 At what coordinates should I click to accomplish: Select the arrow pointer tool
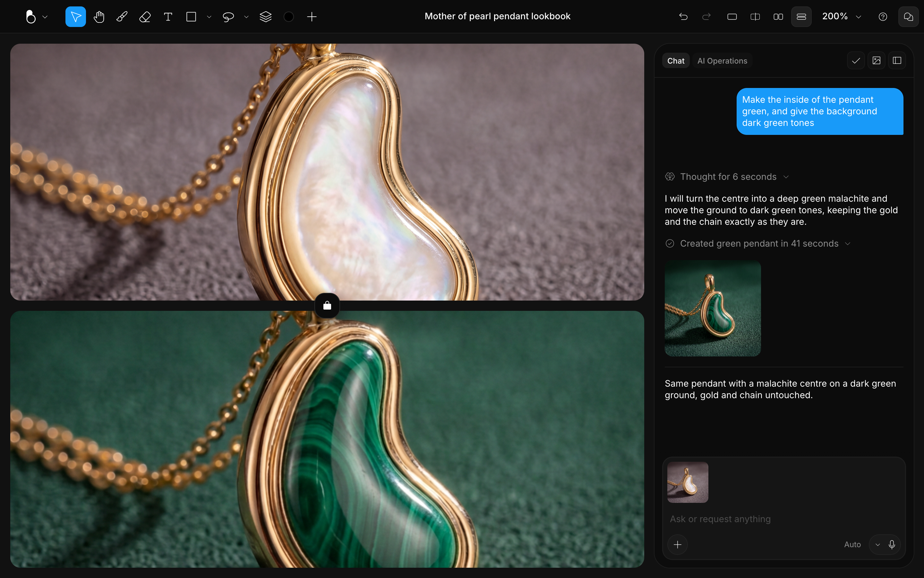pos(76,16)
